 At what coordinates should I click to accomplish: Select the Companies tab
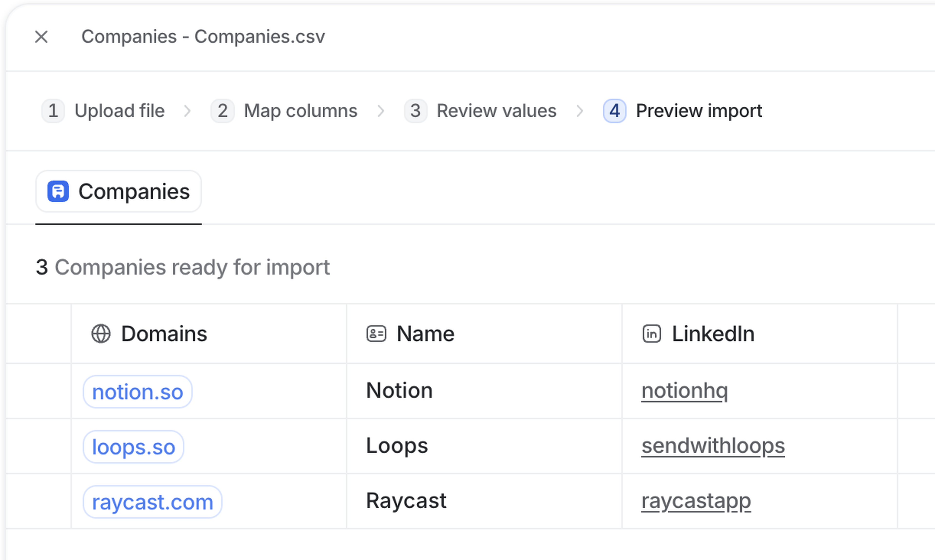(x=119, y=191)
